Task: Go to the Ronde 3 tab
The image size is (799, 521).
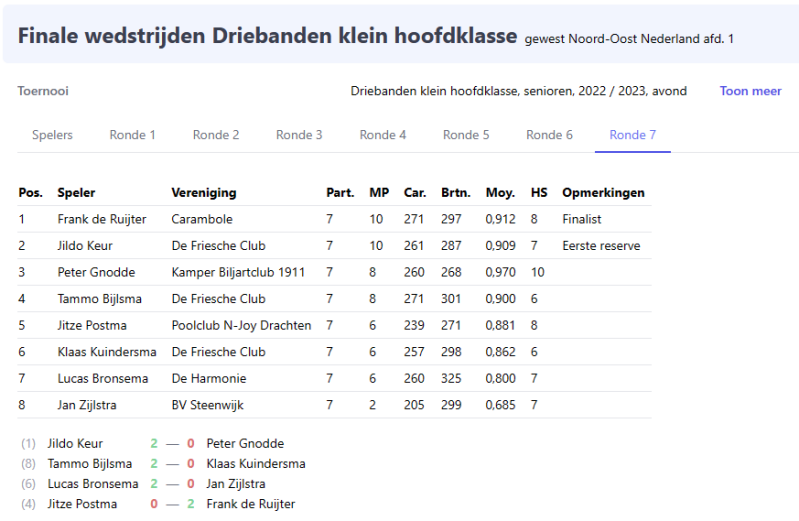Action: point(299,135)
